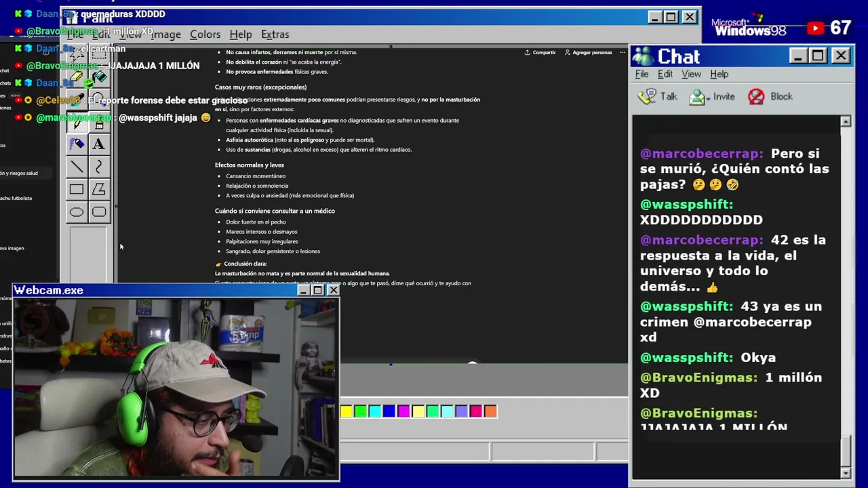The width and height of the screenshot is (868, 488).
Task: Select the Airbrush spray can tool
Action: coord(77,144)
